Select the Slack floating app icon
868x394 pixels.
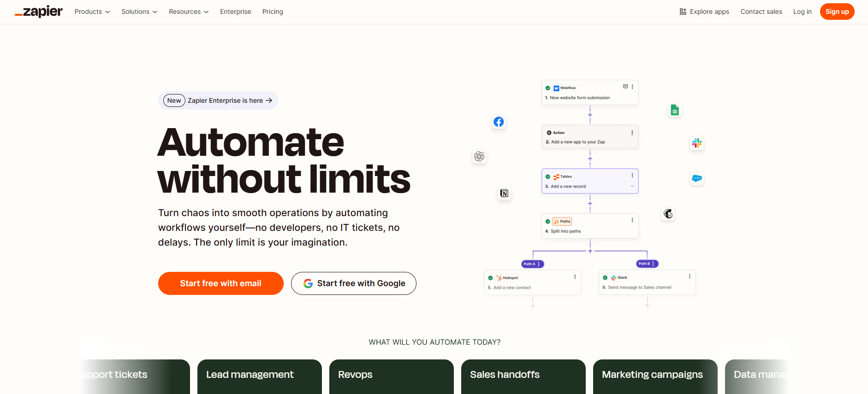pyautogui.click(x=697, y=143)
